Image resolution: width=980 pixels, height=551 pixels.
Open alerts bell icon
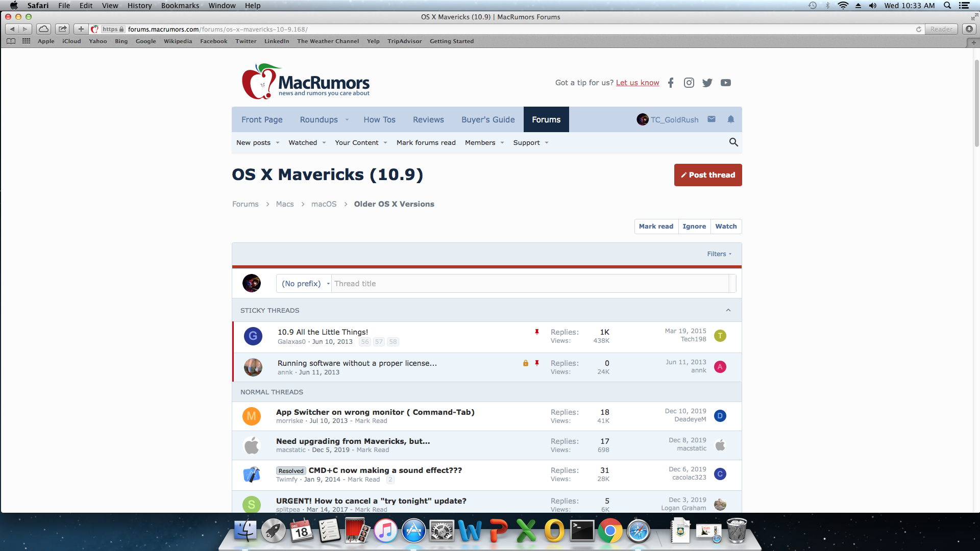[x=730, y=119]
